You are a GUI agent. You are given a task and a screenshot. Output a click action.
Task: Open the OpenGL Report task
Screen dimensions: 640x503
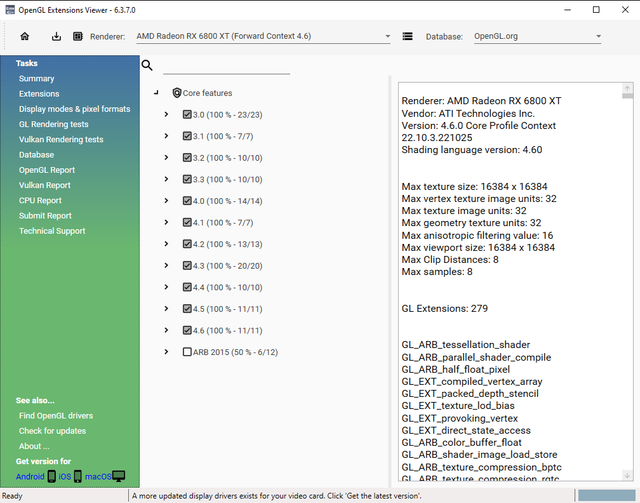tap(47, 170)
